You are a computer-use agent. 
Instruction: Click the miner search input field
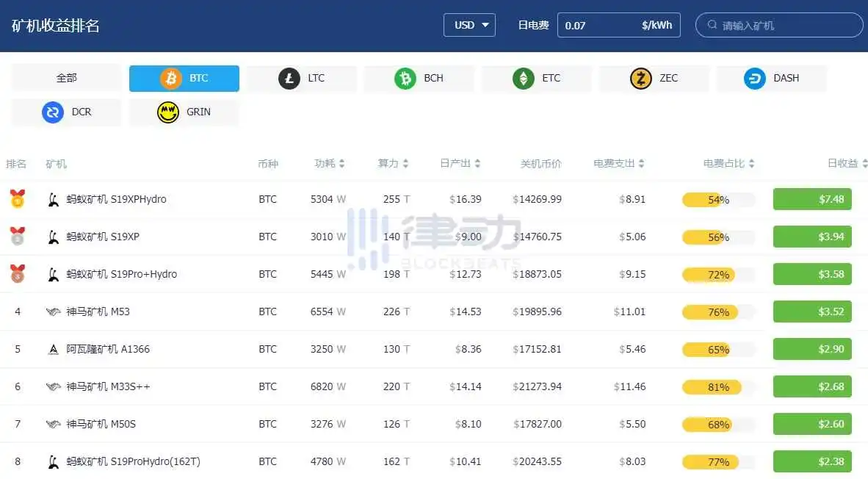coord(779,25)
